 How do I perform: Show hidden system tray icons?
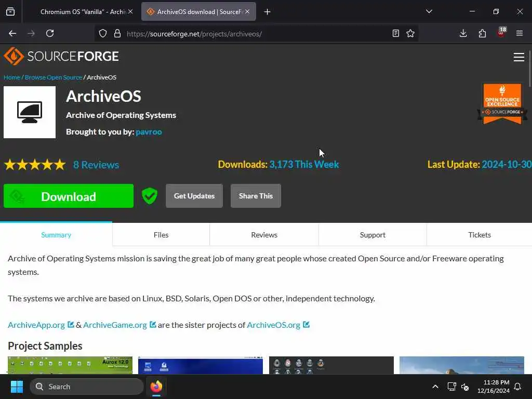click(435, 387)
